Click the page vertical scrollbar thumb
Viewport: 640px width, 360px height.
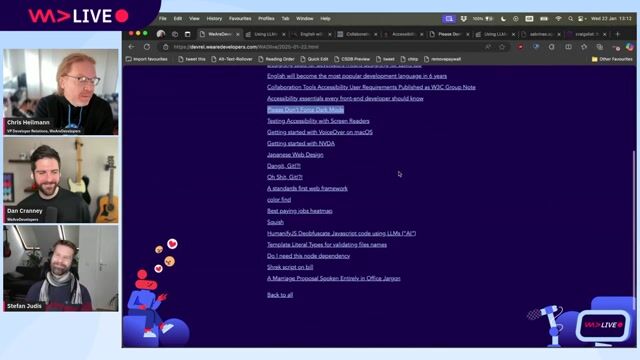click(634, 230)
